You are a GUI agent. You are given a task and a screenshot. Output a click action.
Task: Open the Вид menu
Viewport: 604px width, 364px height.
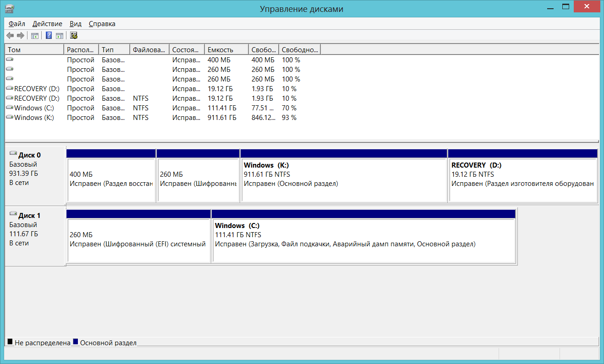click(x=76, y=24)
